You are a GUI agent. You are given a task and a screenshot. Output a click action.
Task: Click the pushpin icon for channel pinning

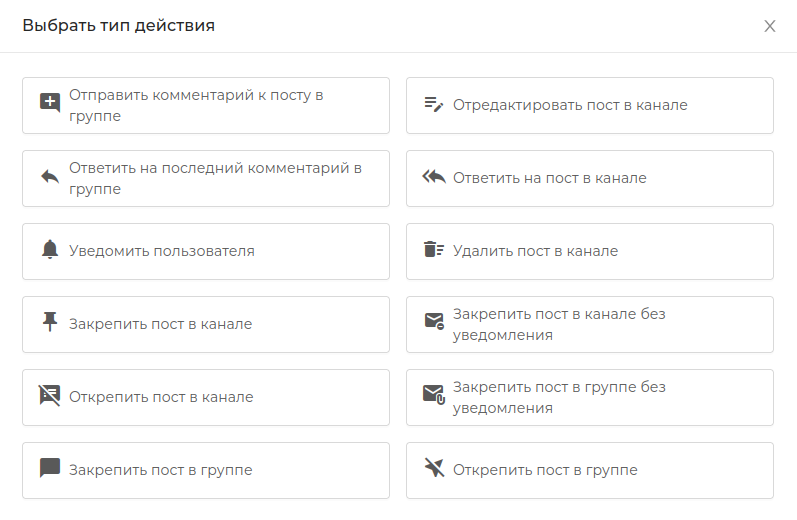point(50,322)
